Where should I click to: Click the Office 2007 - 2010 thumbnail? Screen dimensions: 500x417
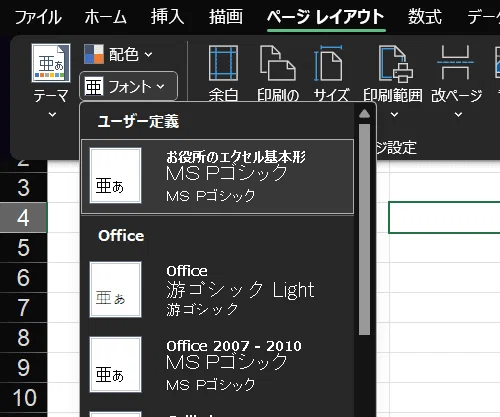coord(115,364)
